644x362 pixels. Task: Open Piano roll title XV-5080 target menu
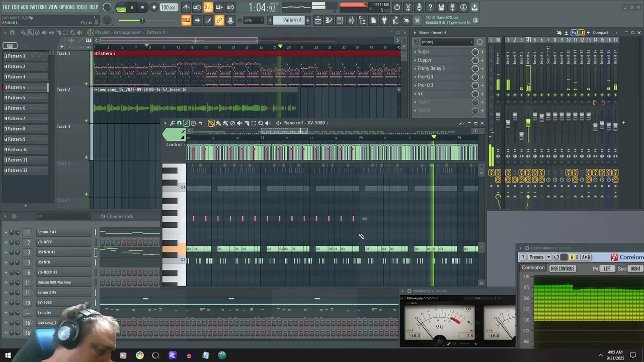[304, 123]
